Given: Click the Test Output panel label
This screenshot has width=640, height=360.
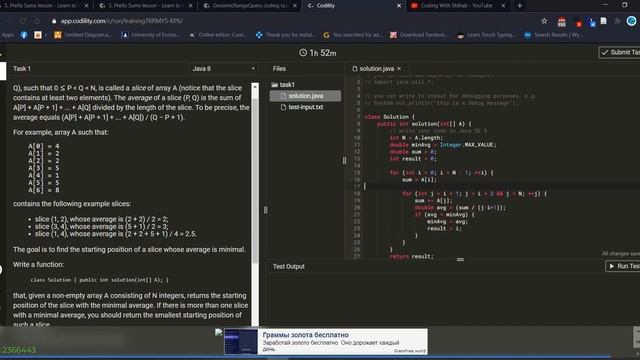Looking at the screenshot, I should point(289,267).
